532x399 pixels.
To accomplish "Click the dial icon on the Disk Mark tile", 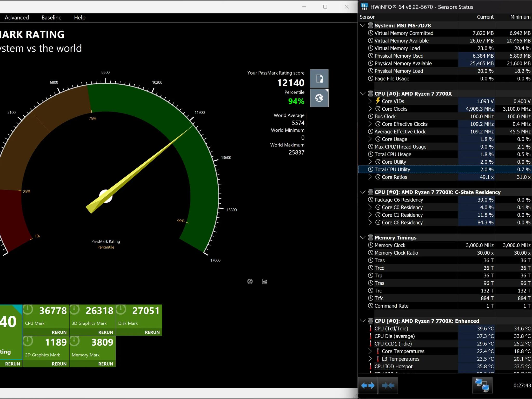I will point(121,310).
